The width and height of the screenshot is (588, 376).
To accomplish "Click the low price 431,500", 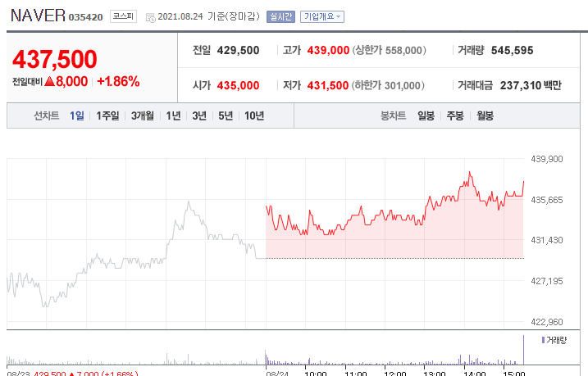I will pyautogui.click(x=328, y=85).
